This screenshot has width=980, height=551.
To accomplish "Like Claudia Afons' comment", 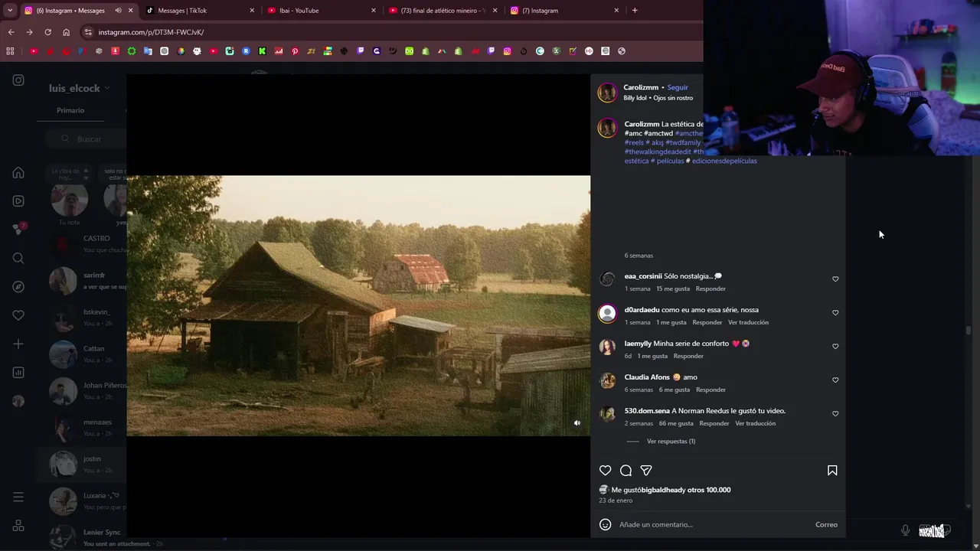I will point(835,380).
